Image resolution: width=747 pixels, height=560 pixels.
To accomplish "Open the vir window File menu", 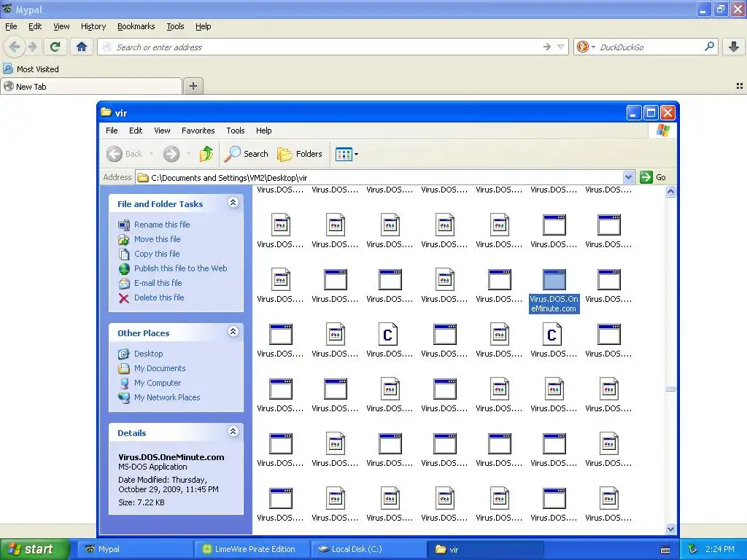I will click(x=112, y=131).
